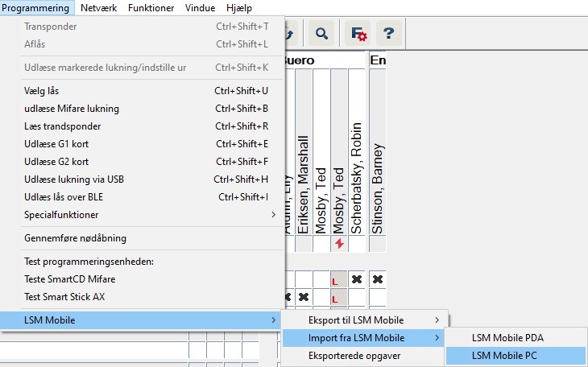This screenshot has height=367, width=588.
Task: Open the Netværk menu
Action: (100, 7)
